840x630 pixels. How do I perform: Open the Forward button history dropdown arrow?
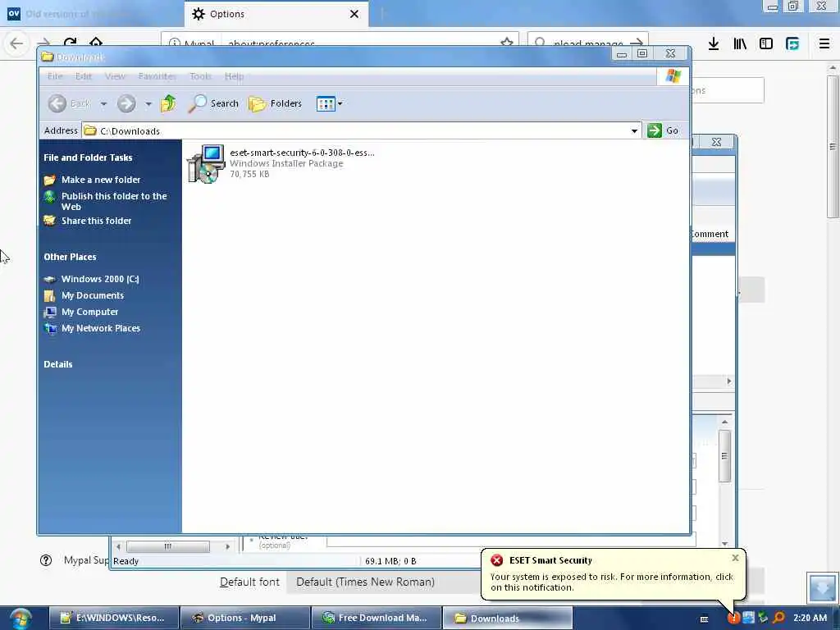(x=148, y=104)
